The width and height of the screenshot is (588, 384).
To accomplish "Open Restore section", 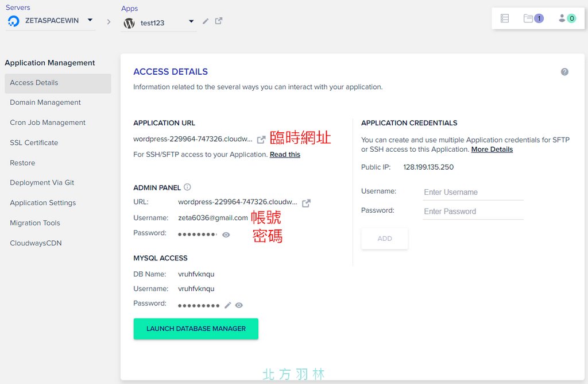I will (x=22, y=163).
